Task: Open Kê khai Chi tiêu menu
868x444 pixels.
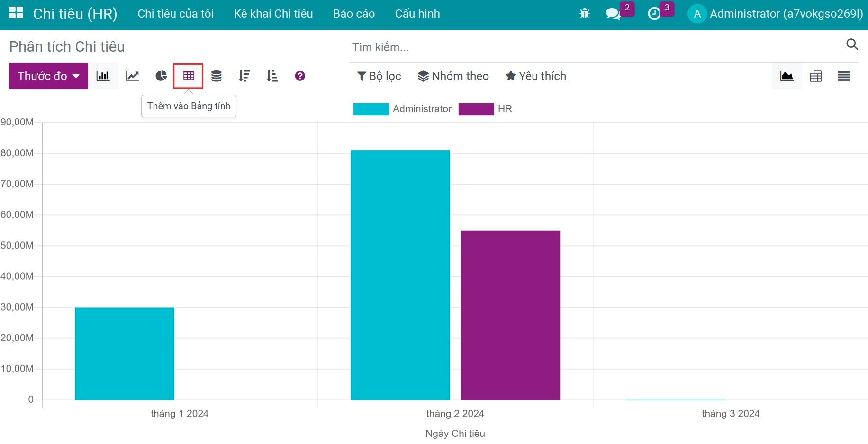Action: pyautogui.click(x=273, y=14)
